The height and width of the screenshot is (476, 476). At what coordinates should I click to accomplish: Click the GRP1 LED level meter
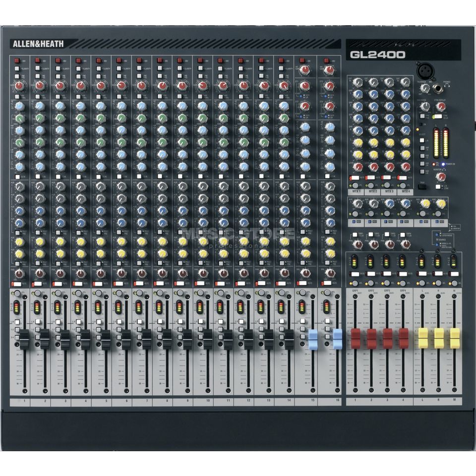click(x=354, y=261)
